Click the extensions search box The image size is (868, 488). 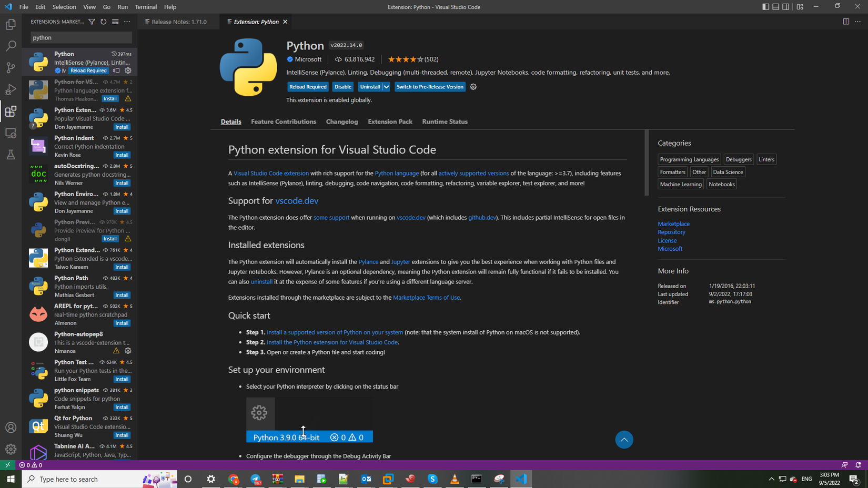[81, 37]
